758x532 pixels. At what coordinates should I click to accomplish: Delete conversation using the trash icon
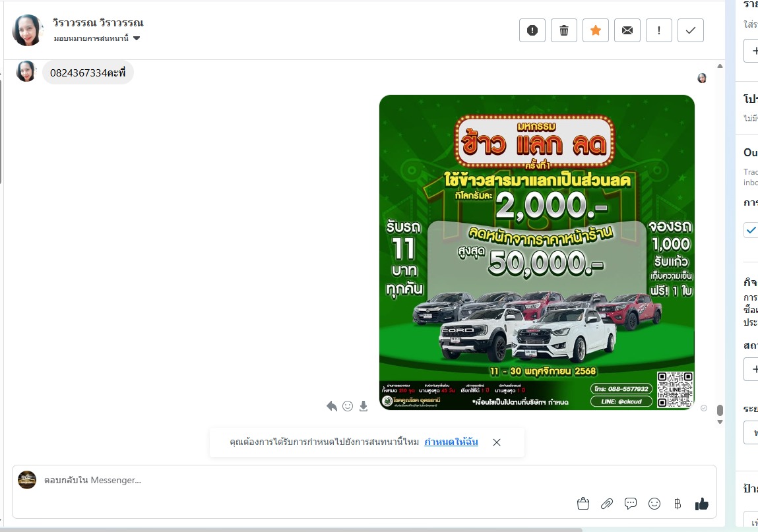click(563, 30)
